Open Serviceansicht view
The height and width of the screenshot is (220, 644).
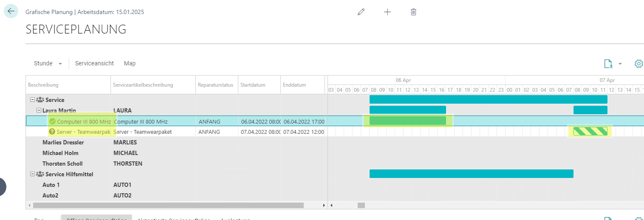click(x=94, y=63)
